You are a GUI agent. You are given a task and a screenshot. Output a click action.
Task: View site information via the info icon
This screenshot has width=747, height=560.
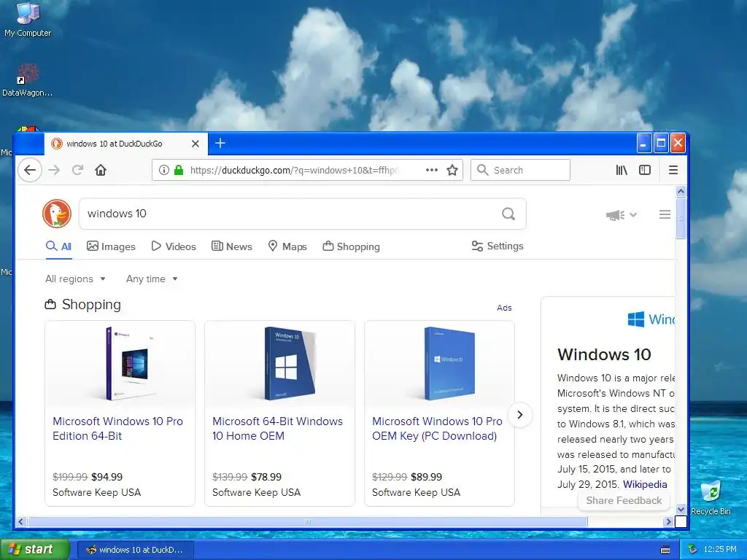(x=164, y=170)
